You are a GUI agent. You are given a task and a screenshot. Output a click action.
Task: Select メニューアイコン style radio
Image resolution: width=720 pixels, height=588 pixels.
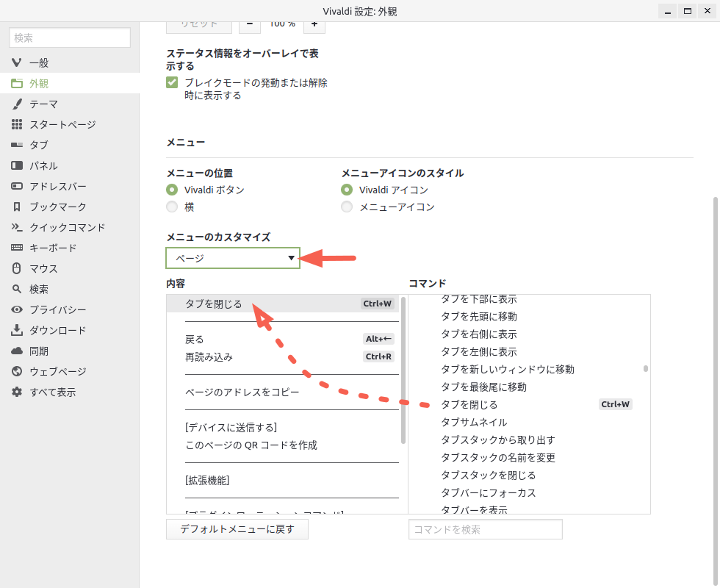pos(347,207)
